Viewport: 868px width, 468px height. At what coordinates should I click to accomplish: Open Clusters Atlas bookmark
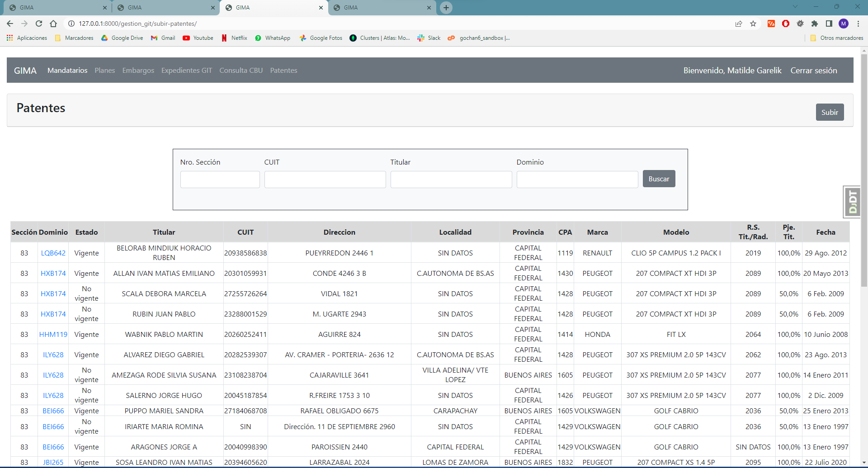(380, 38)
